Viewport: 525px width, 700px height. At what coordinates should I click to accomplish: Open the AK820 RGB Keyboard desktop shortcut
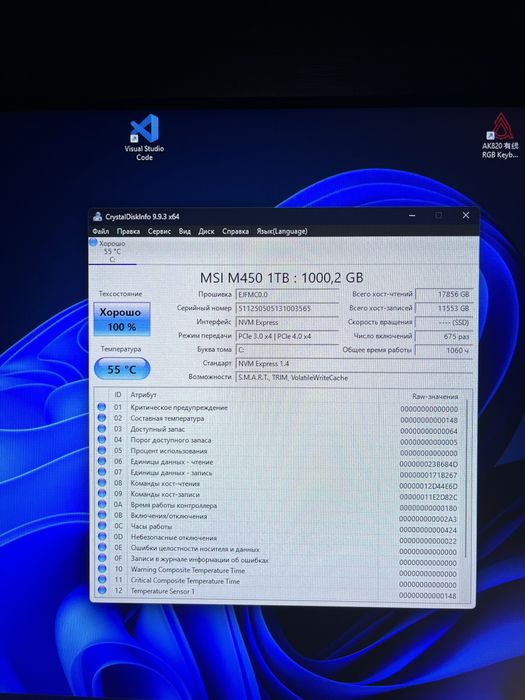500,136
